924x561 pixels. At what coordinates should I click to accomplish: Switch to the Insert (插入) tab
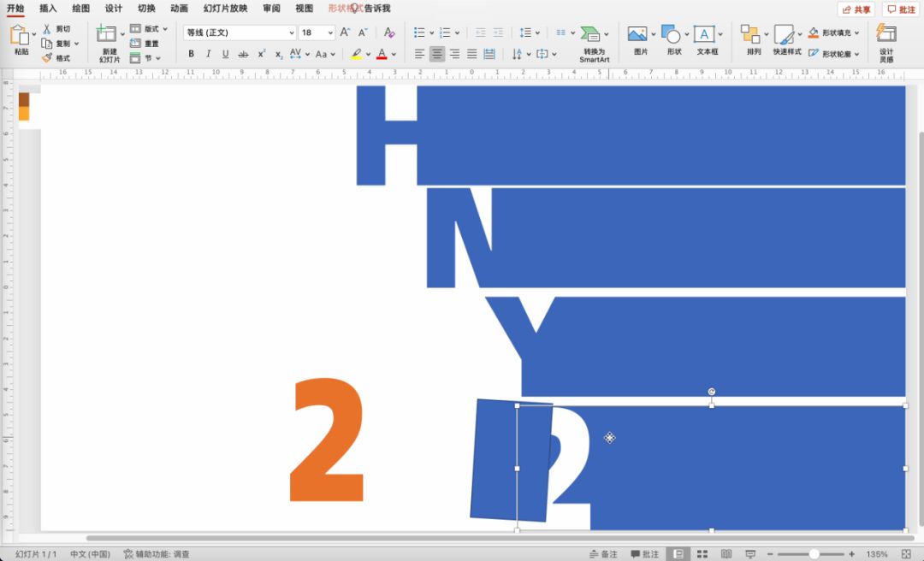[48, 9]
